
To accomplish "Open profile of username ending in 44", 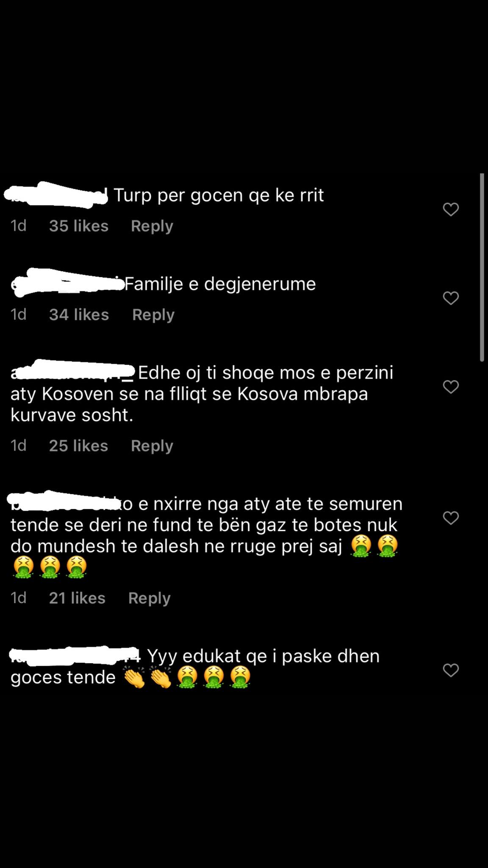I will (75, 655).
